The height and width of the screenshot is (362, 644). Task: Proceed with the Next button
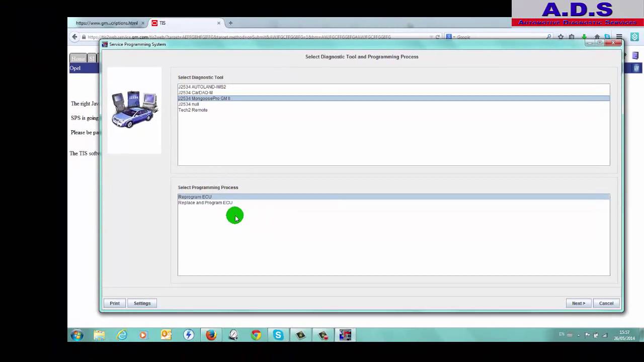click(579, 303)
